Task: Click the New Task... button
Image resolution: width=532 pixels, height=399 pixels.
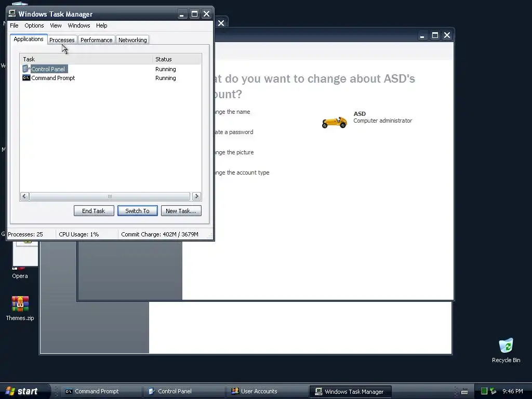Action: 181,211
